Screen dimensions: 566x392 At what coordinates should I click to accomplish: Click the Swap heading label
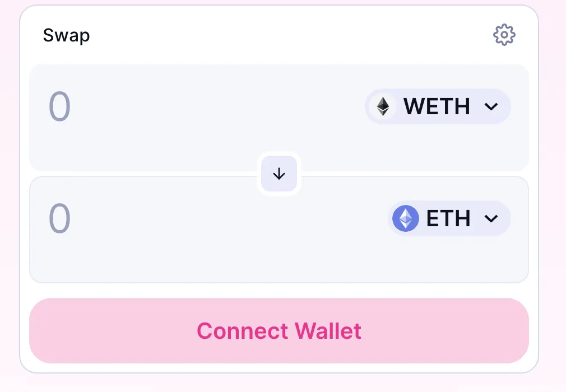tap(66, 35)
